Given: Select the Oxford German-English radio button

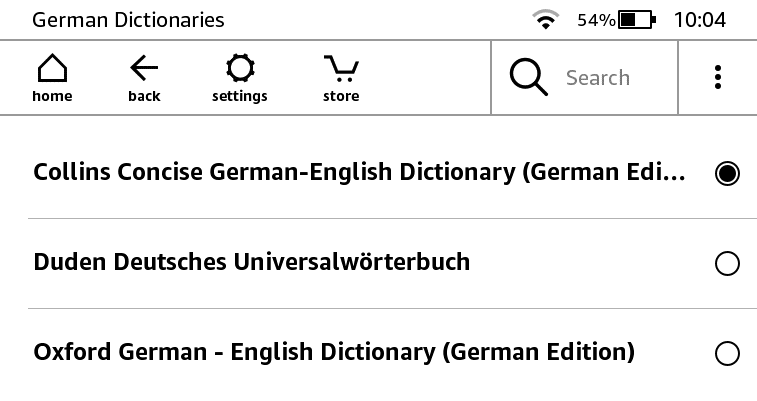Looking at the screenshot, I should [727, 354].
